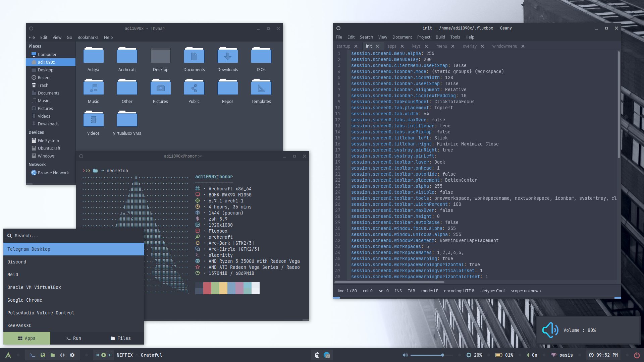Toggle Bluetooth On indicator
This screenshot has height=362, width=644.
pos(532,355)
